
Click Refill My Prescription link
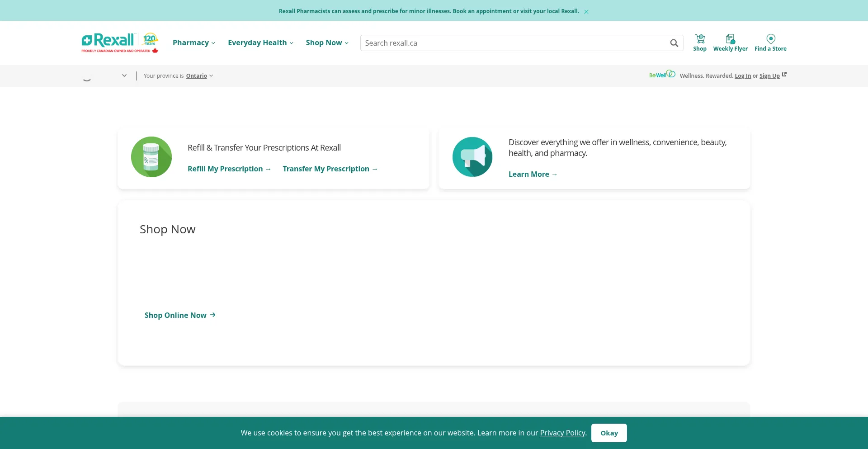(x=229, y=169)
